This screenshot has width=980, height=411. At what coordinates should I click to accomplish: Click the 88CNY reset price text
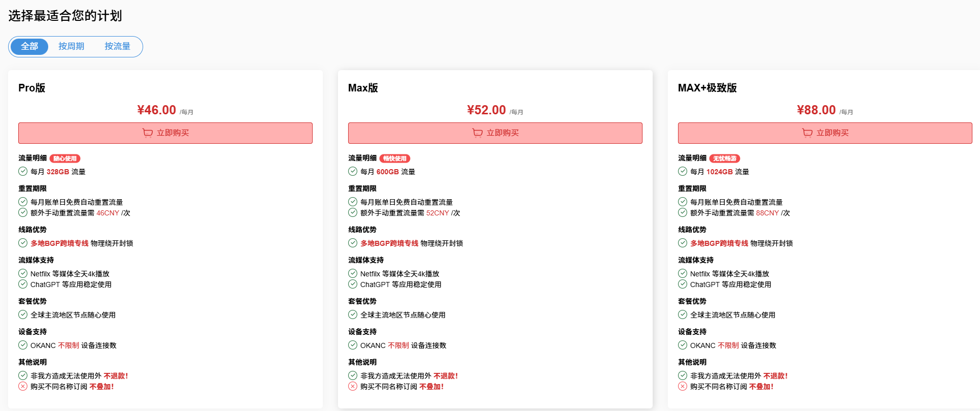pyautogui.click(x=767, y=213)
